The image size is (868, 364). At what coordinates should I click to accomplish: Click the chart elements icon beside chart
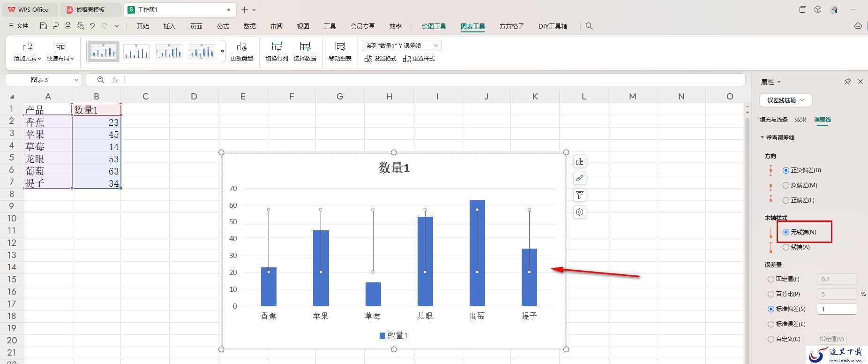click(x=580, y=162)
